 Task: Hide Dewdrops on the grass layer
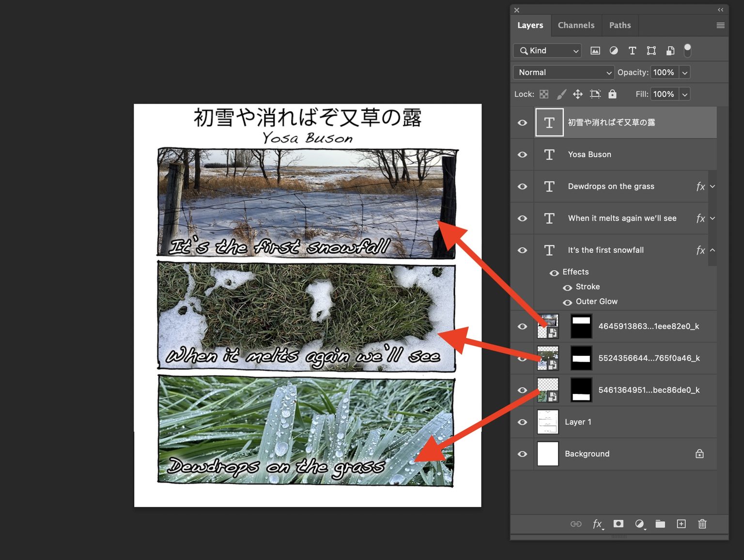[522, 186]
